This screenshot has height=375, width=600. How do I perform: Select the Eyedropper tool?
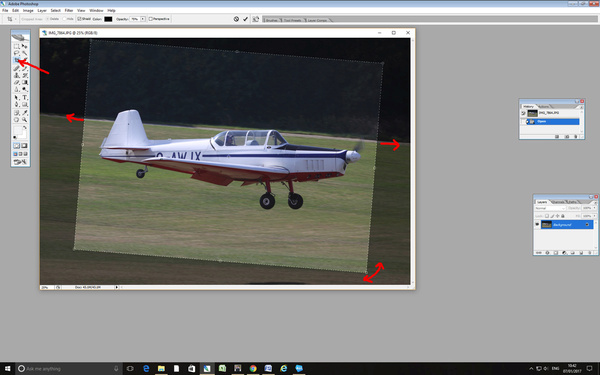pos(24,113)
